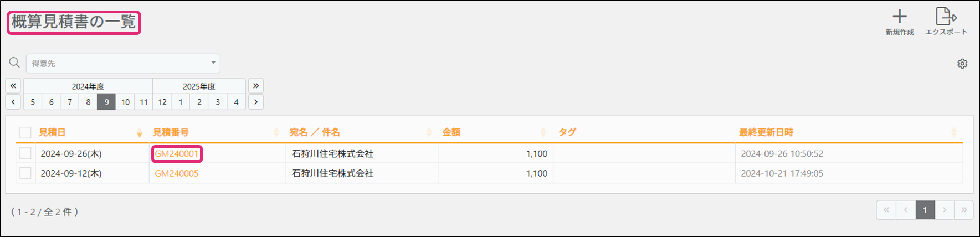980x237 pixels.
Task: Click pagination page 1 button
Action: coord(925,210)
